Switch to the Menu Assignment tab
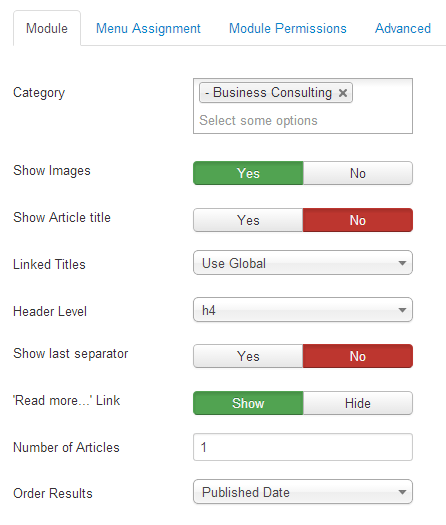This screenshot has width=446, height=525. tap(148, 28)
